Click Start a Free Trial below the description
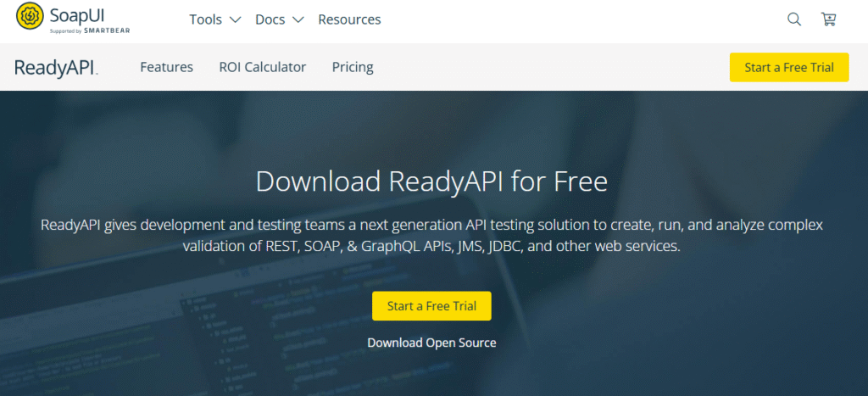 tap(431, 306)
